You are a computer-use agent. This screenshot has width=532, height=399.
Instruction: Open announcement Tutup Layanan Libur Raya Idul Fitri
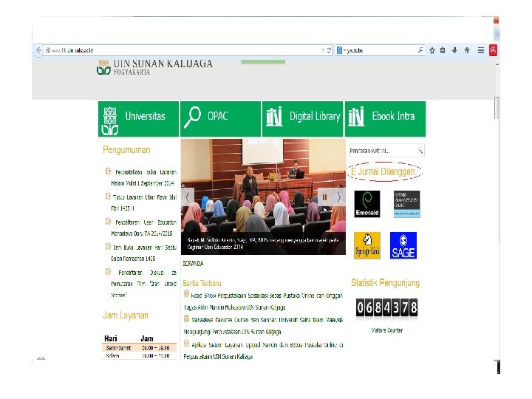143,202
